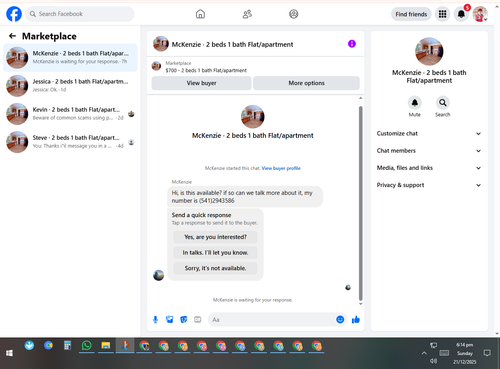Send a thumbs up like
The height and width of the screenshot is (369, 500).
coord(356,320)
